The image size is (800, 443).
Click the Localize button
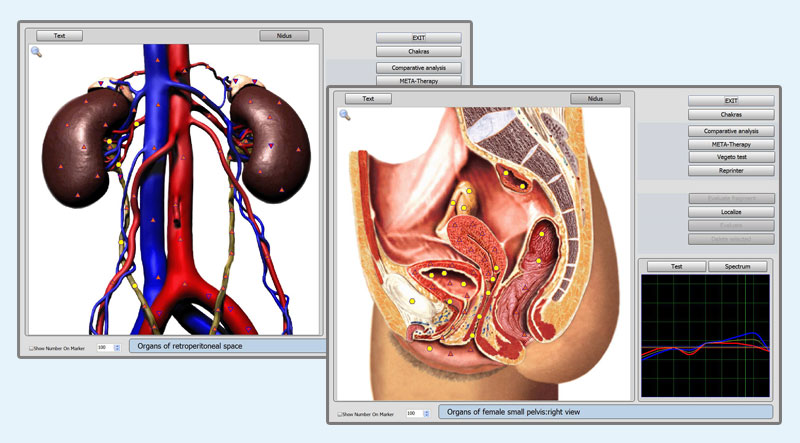coord(731,212)
